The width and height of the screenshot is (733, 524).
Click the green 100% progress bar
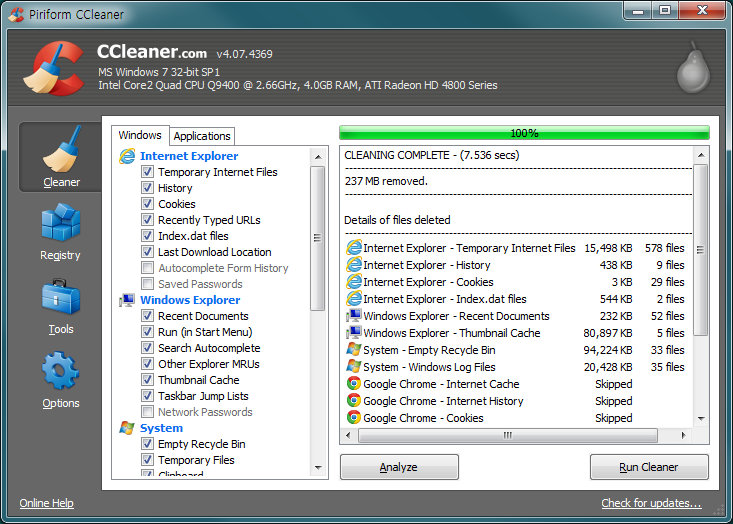pos(524,132)
